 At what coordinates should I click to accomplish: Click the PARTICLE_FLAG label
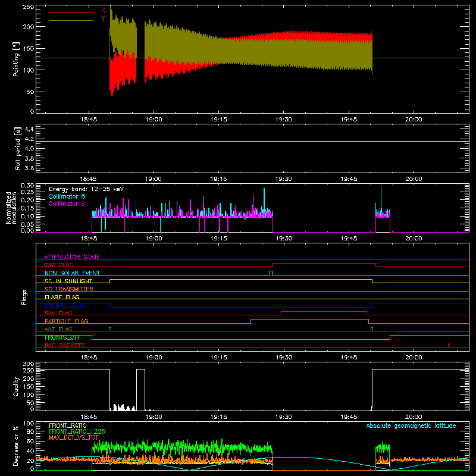click(67, 321)
